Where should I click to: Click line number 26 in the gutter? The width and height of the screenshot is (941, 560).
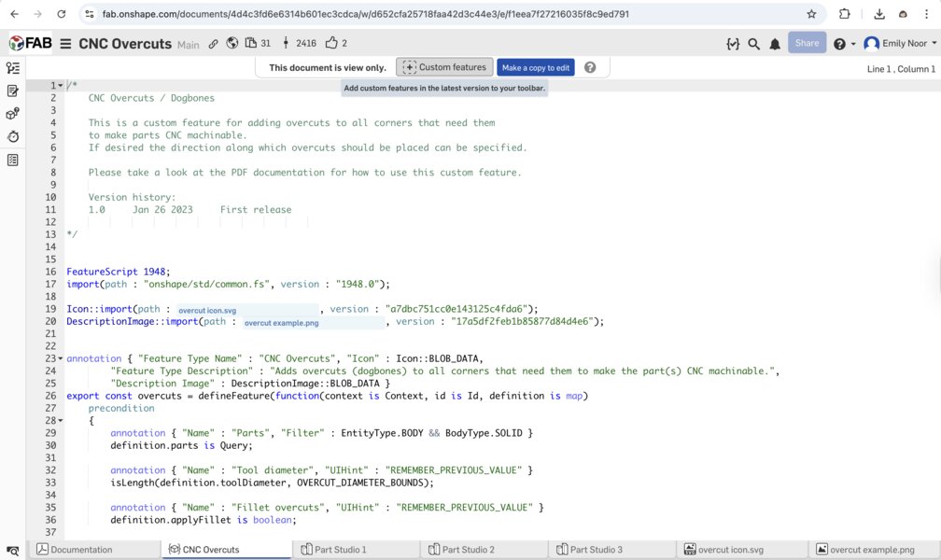[x=50, y=396]
